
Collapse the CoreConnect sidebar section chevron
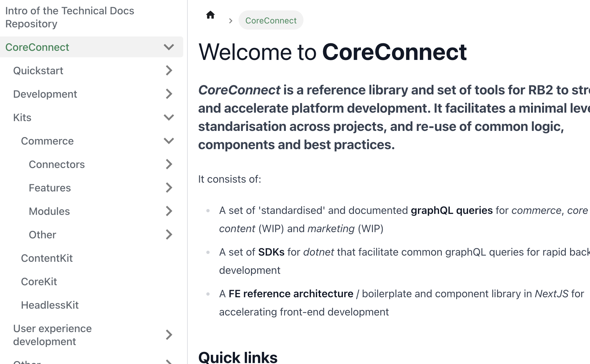[x=169, y=47]
